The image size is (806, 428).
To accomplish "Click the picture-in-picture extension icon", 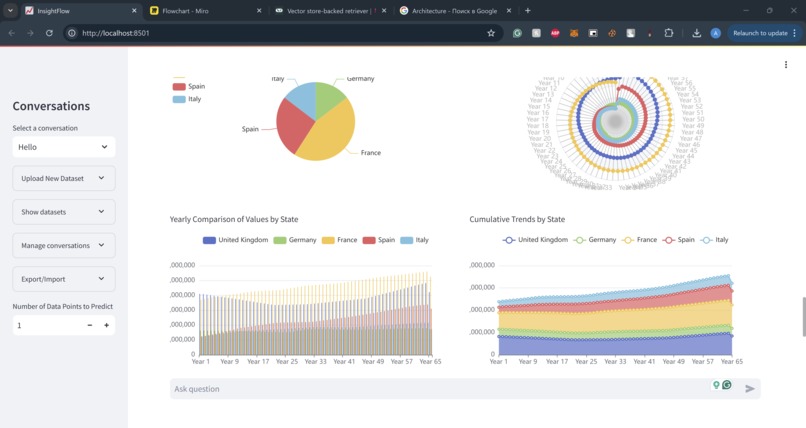I will tap(593, 33).
